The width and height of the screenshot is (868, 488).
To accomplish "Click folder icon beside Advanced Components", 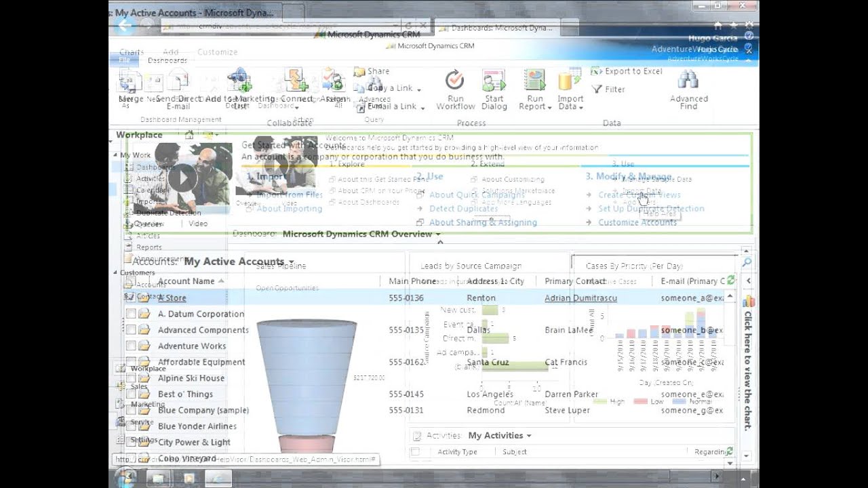I will (x=144, y=330).
